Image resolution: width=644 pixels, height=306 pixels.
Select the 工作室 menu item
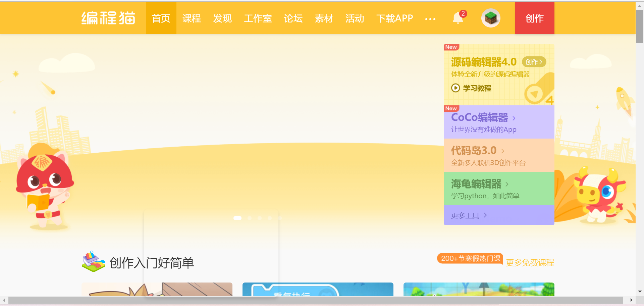click(x=258, y=18)
